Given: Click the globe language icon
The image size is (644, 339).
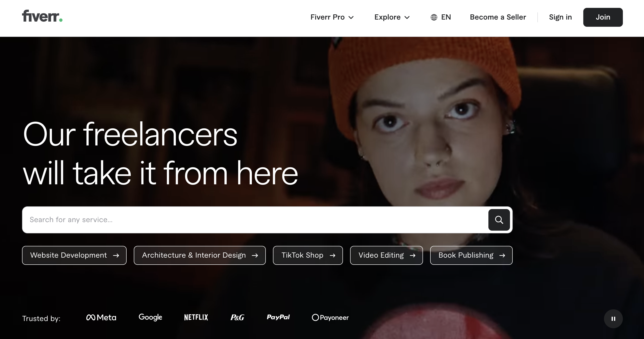Looking at the screenshot, I should 434,17.
